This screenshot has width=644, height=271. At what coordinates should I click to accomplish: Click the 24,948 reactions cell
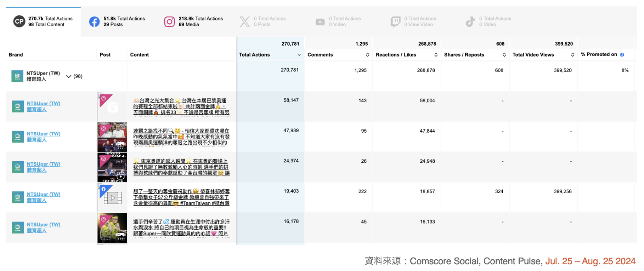click(427, 161)
